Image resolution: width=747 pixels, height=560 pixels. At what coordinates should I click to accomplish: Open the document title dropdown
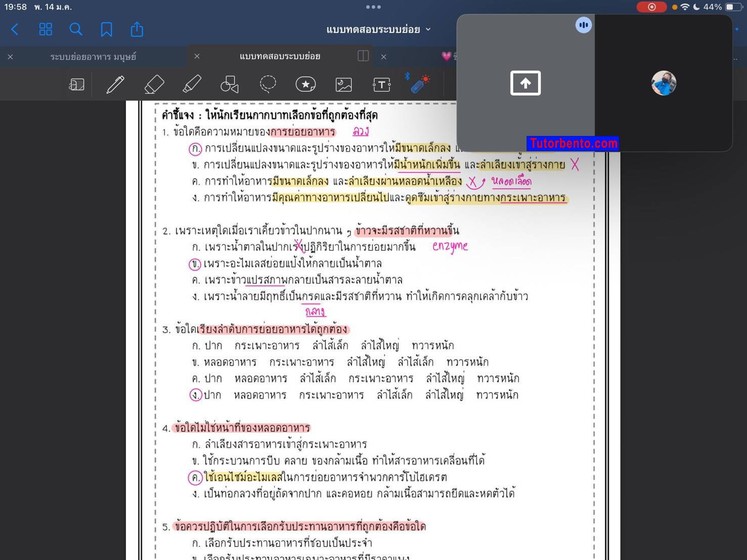(428, 29)
